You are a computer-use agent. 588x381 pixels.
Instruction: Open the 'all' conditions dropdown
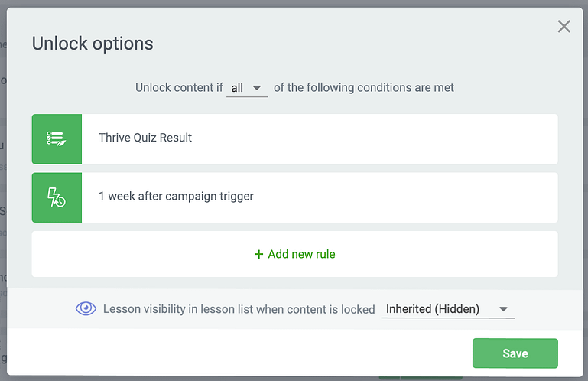pos(247,88)
